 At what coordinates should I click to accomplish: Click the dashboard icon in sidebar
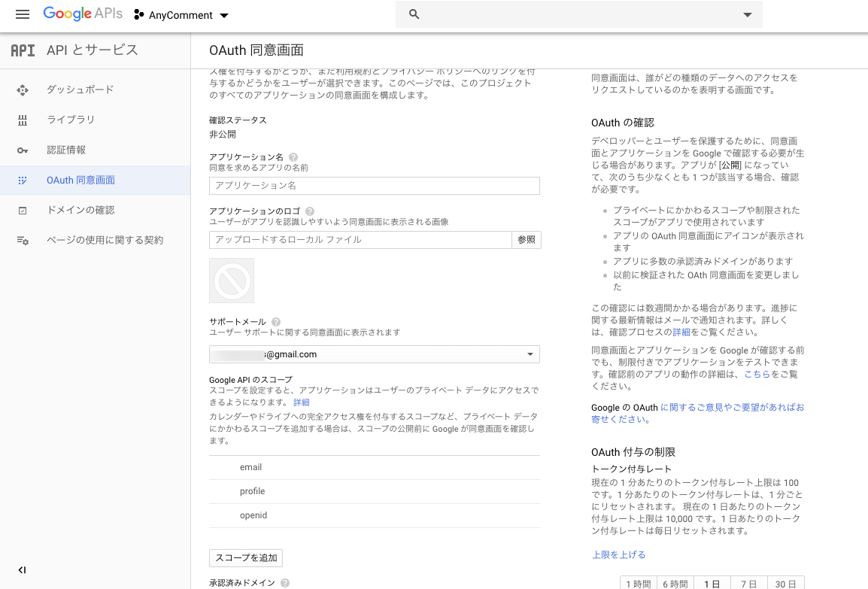pos(22,90)
